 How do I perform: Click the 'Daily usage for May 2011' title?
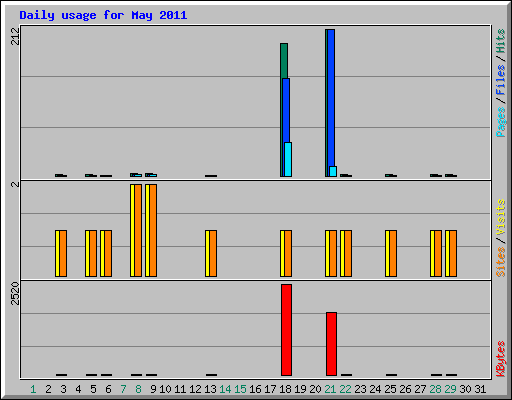click(x=103, y=15)
